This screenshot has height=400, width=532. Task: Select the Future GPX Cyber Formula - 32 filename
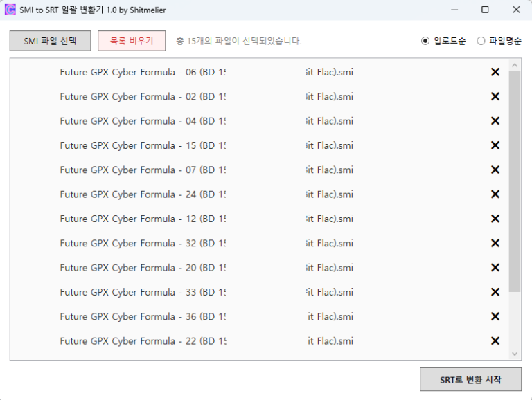(x=206, y=243)
